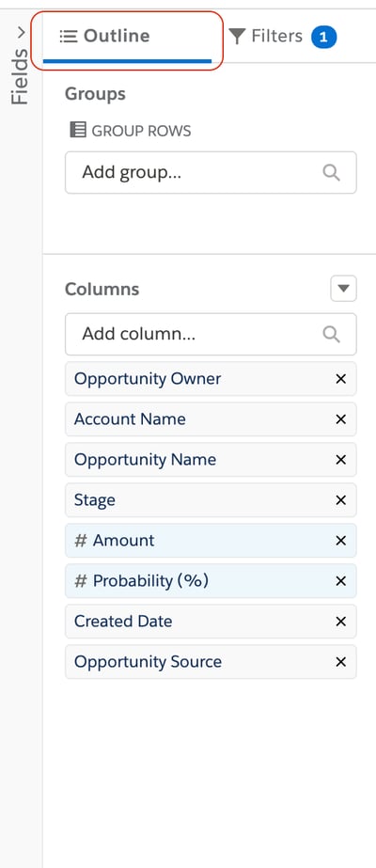Screen dimensions: 376x868
Task: Remove the Stage column with X
Action: [340, 500]
